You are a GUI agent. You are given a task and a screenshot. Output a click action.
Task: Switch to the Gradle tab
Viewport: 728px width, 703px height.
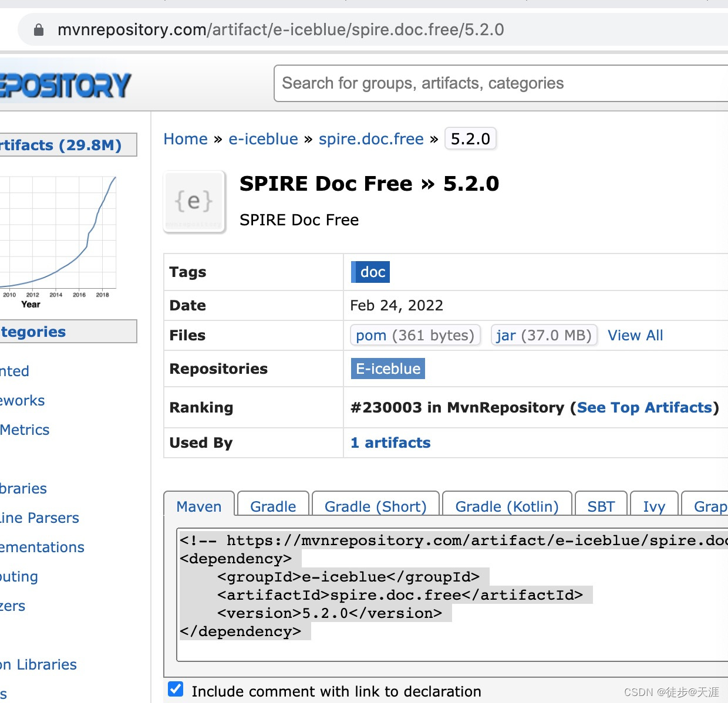point(272,506)
